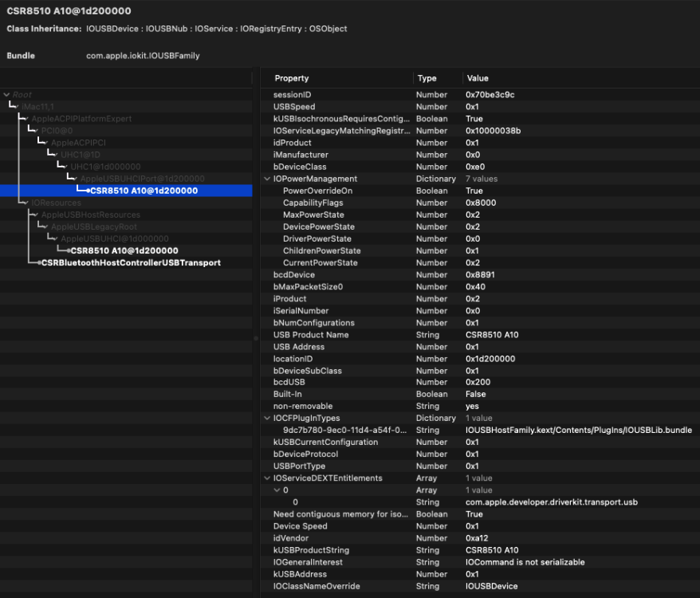Select the bcdDevice value 0x8891
The image size is (700, 598).
click(x=480, y=274)
